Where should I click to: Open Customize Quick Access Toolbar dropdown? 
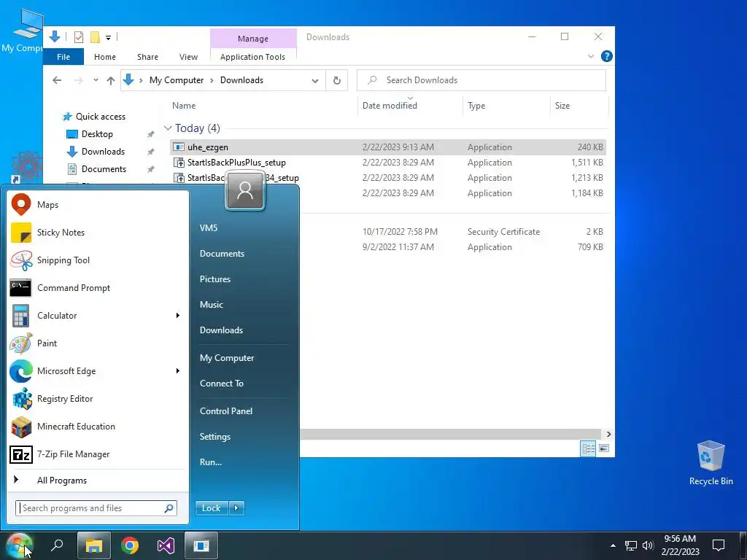pos(108,37)
